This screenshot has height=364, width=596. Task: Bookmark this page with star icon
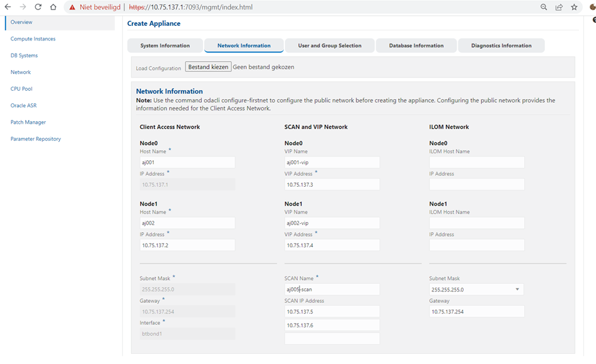574,8
